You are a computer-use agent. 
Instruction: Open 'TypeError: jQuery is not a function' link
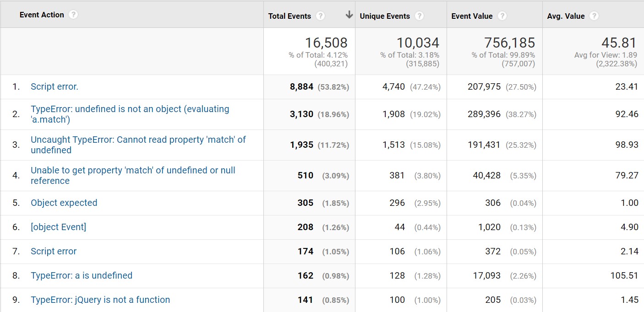tap(100, 300)
